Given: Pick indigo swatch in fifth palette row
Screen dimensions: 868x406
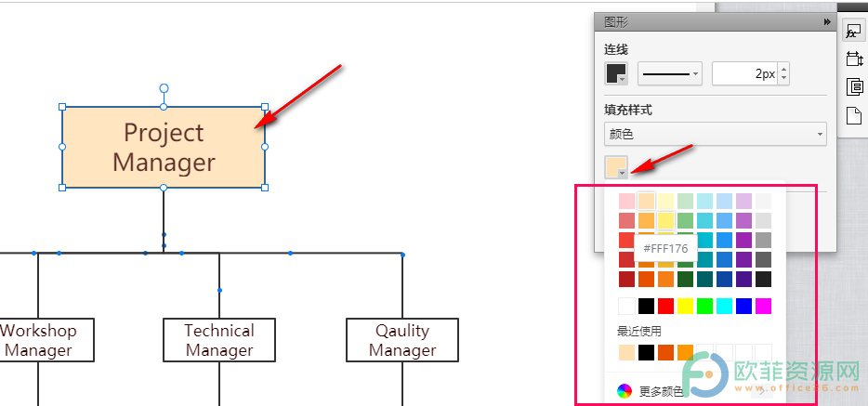Looking at the screenshot, I should [744, 279].
